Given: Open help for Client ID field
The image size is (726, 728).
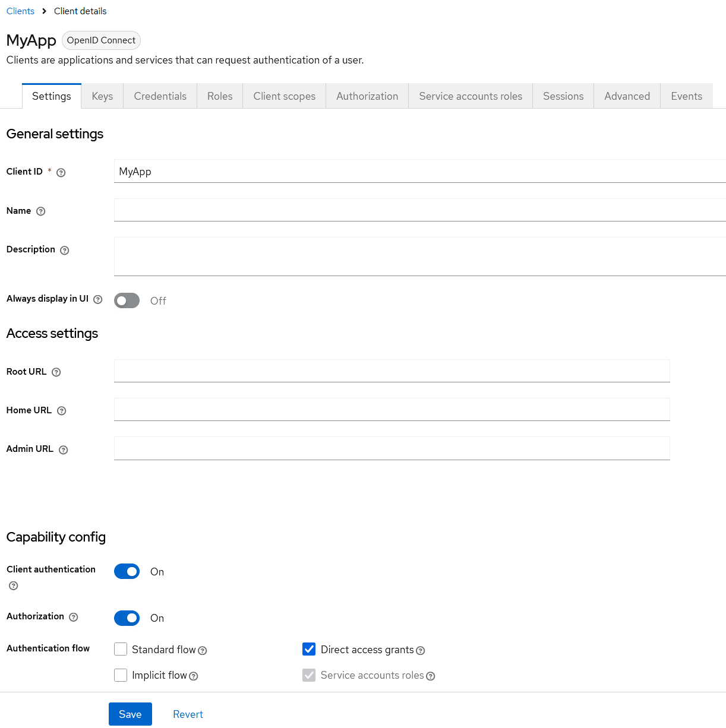Looking at the screenshot, I should coord(61,172).
